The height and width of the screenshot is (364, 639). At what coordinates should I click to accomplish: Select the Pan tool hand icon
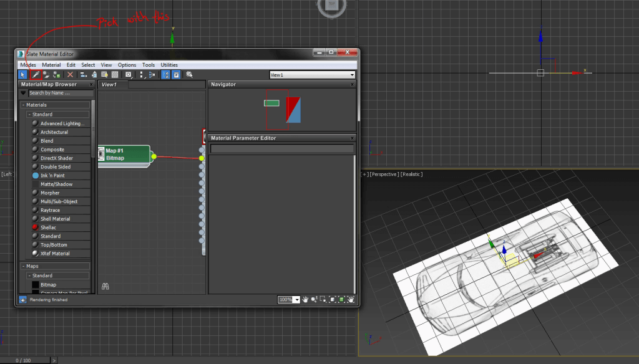306,300
